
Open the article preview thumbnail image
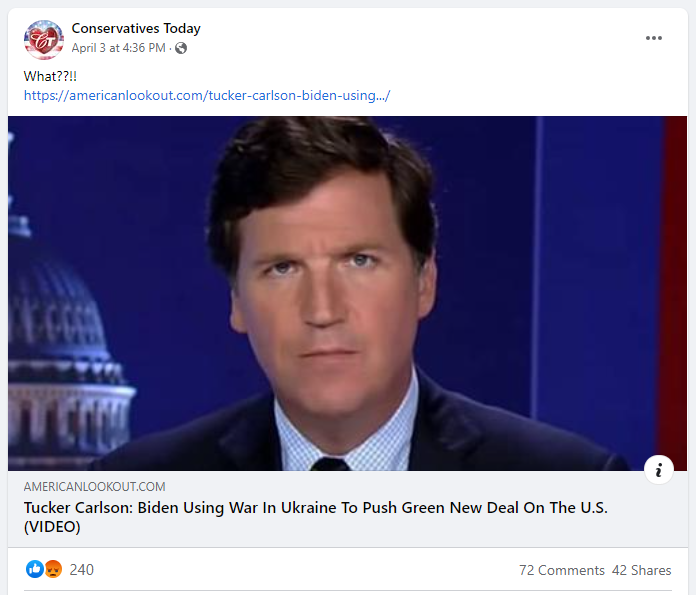[347, 293]
